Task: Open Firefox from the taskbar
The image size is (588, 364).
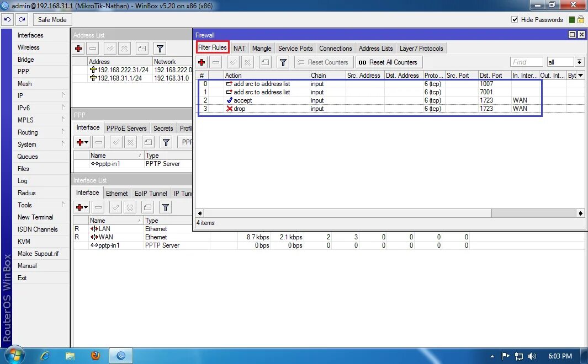Action: tap(96, 355)
